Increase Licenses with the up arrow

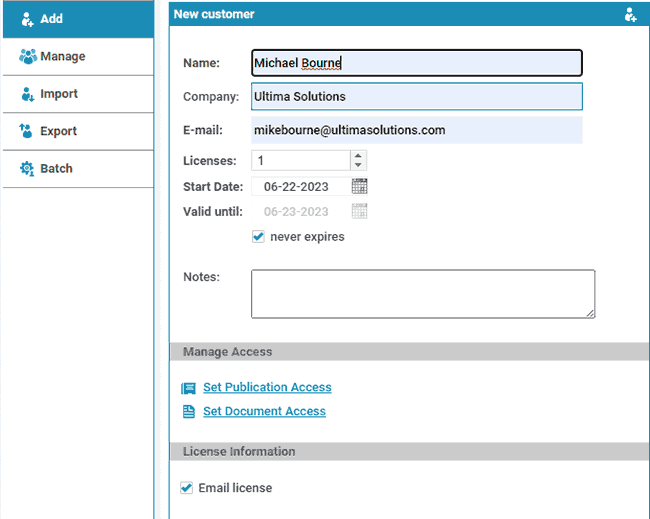pyautogui.click(x=358, y=156)
